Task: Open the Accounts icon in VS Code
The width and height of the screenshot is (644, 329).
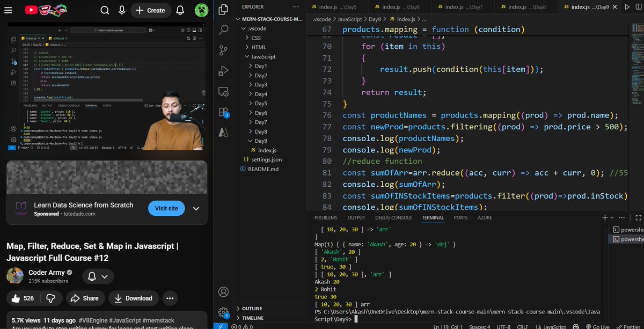Action: (224, 292)
